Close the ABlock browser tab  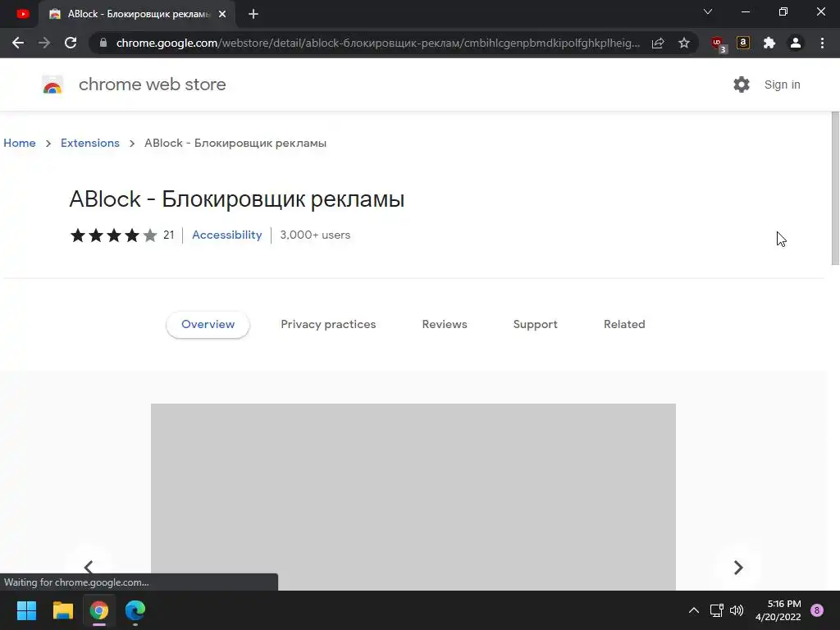pyautogui.click(x=222, y=14)
